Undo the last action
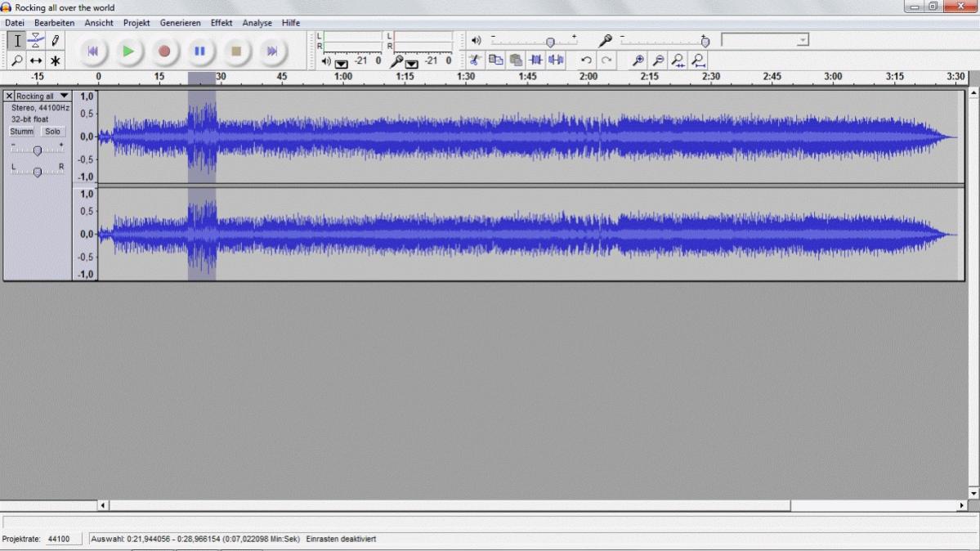The width and height of the screenshot is (980, 551). [x=586, y=60]
